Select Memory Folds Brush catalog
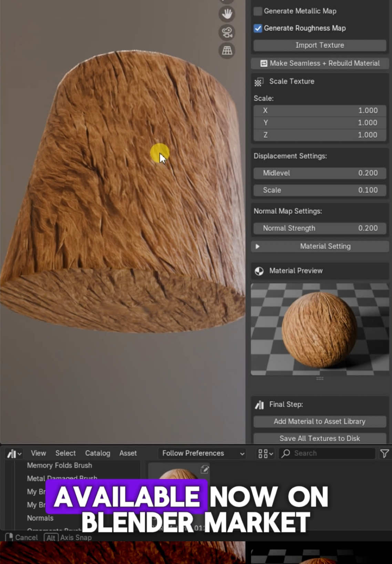This screenshot has width=392, height=564. [60, 466]
